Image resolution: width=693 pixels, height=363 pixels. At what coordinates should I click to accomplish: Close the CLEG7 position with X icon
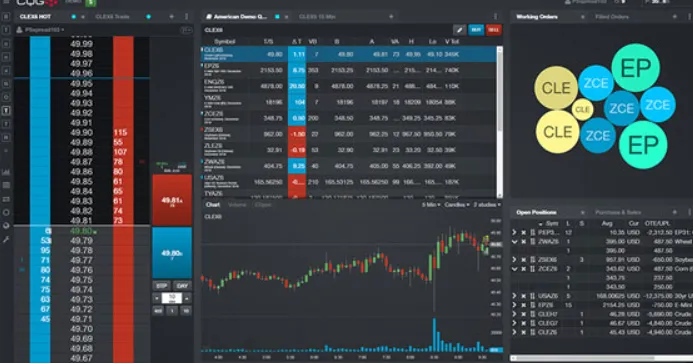[523, 323]
